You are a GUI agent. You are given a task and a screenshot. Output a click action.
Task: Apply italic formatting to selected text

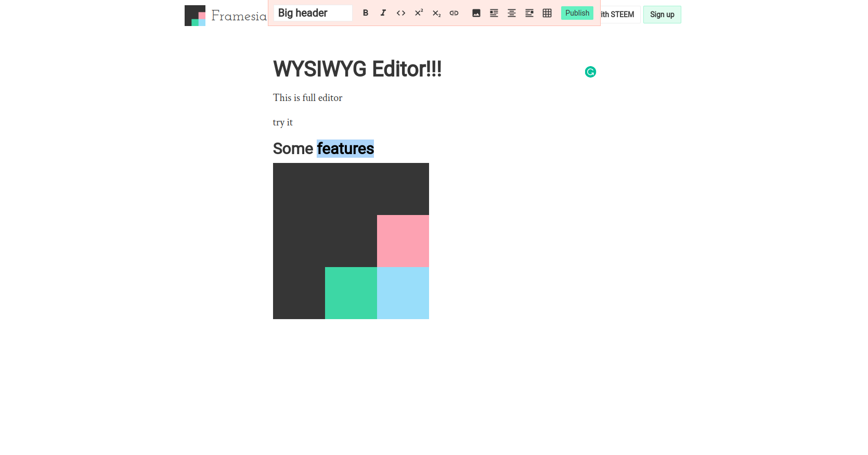tap(383, 13)
